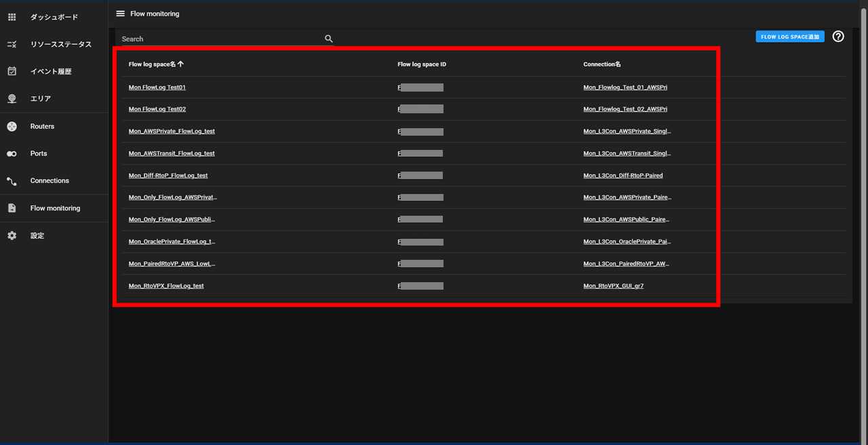
Task: Click the Dashboard grid icon in sidebar
Action: pos(12,17)
